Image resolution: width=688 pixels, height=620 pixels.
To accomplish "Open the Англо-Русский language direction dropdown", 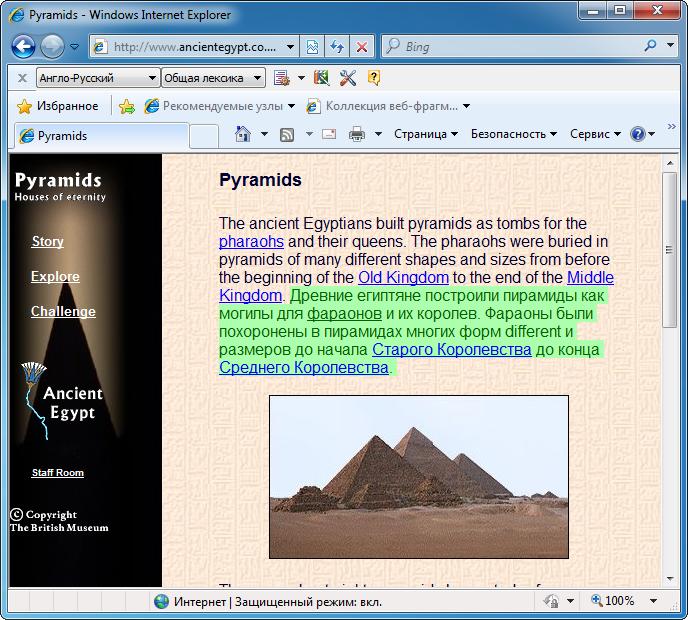I will click(x=97, y=78).
